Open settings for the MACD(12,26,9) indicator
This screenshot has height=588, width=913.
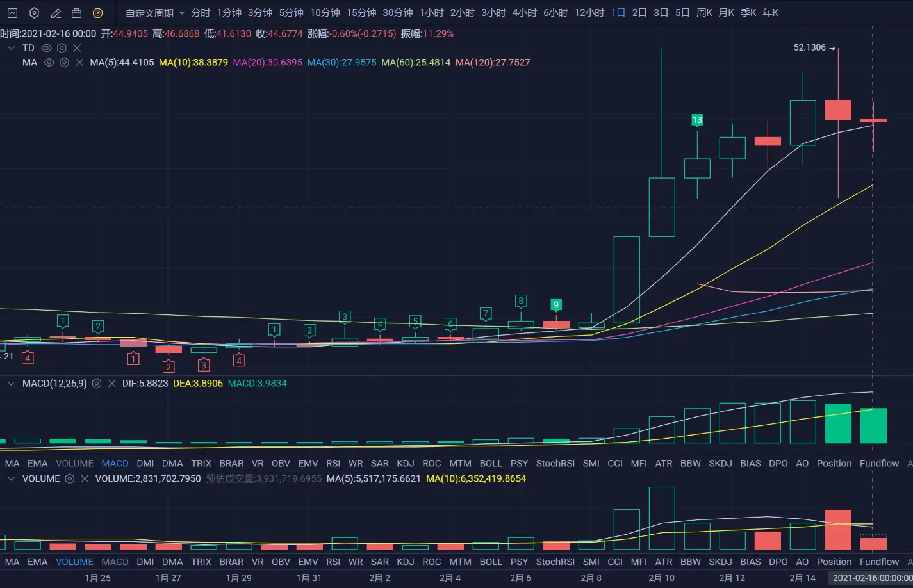(x=97, y=384)
